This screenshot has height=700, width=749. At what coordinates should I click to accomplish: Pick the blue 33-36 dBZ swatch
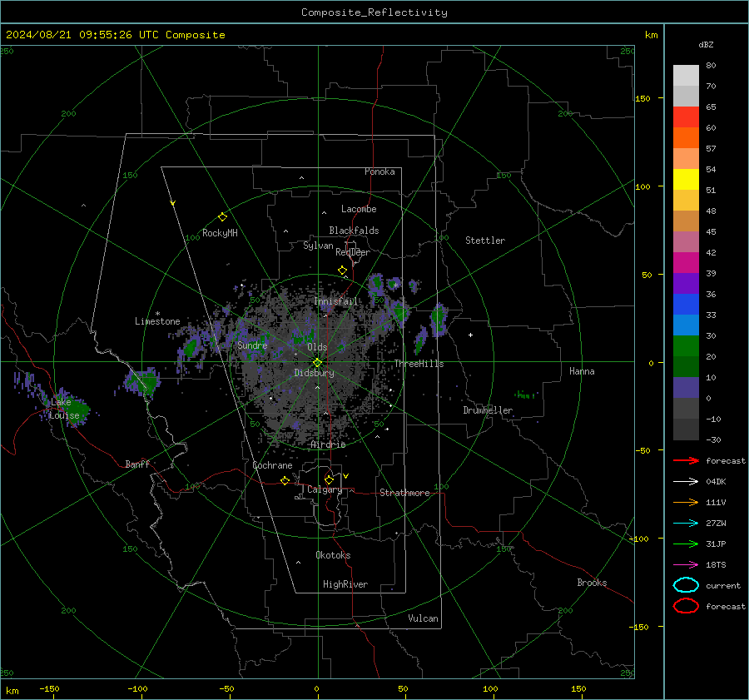point(686,305)
